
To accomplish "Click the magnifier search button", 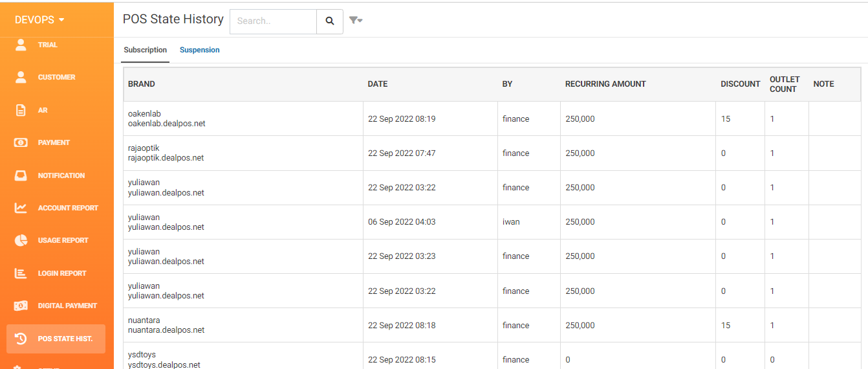I will click(330, 21).
